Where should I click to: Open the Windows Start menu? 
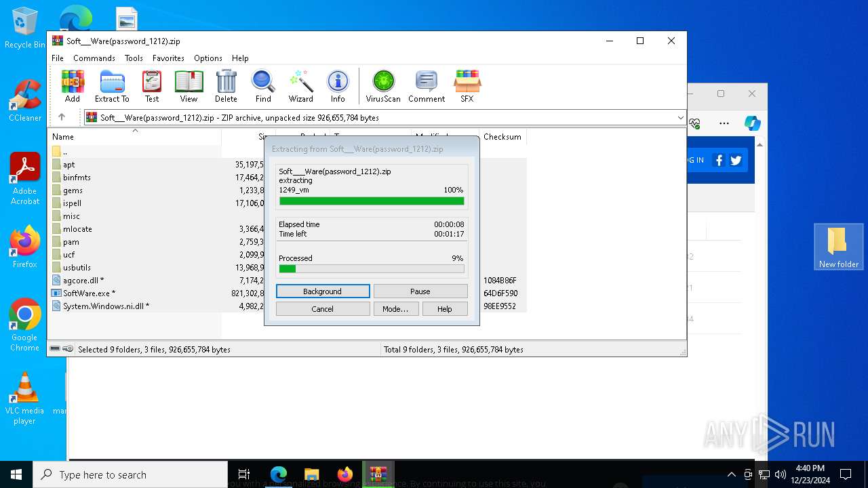click(16, 474)
